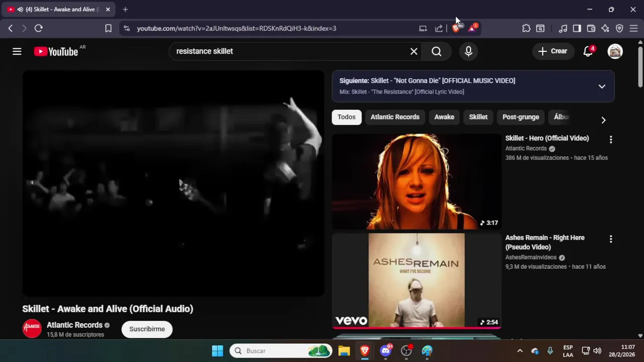Open the Windows Start menu
The height and width of the screenshot is (362, 644).
(x=217, y=350)
